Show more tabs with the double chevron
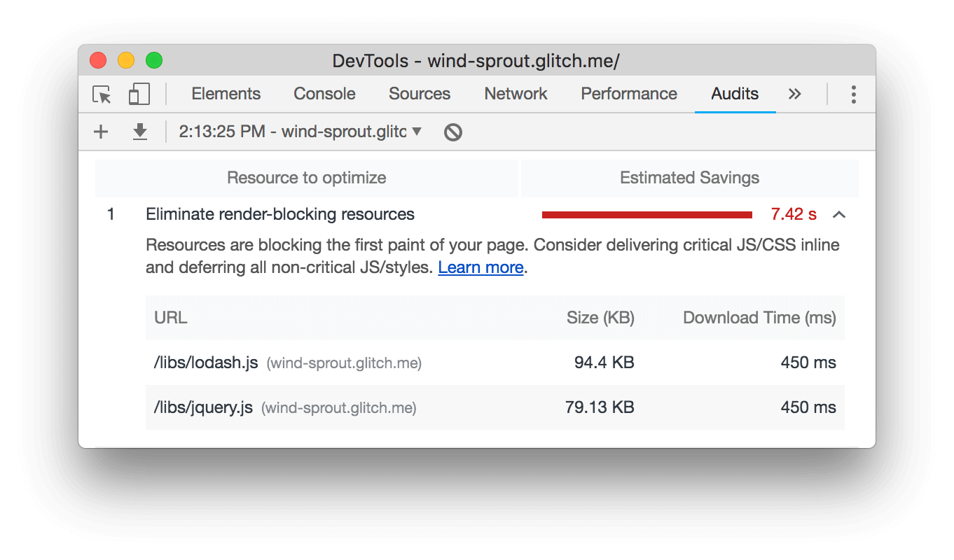Image resolution: width=954 pixels, height=560 pixels. coord(794,94)
